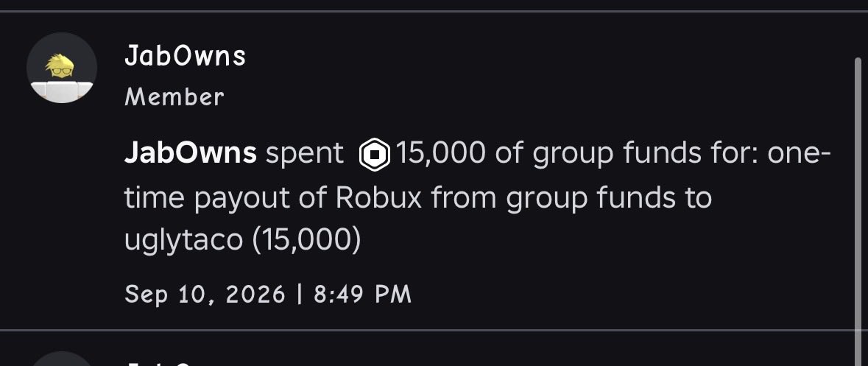Click the 8:49 PM time text

click(x=363, y=294)
